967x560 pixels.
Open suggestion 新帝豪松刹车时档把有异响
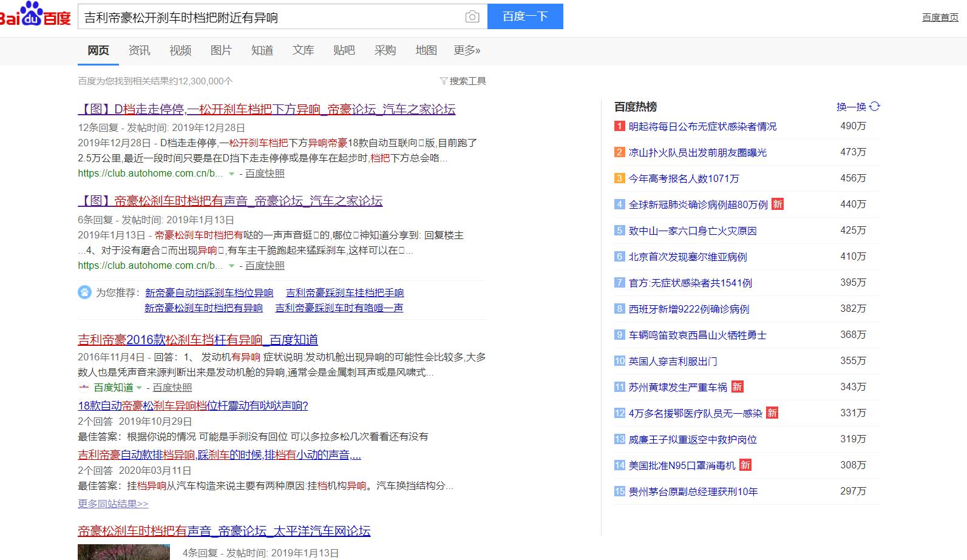point(204,308)
